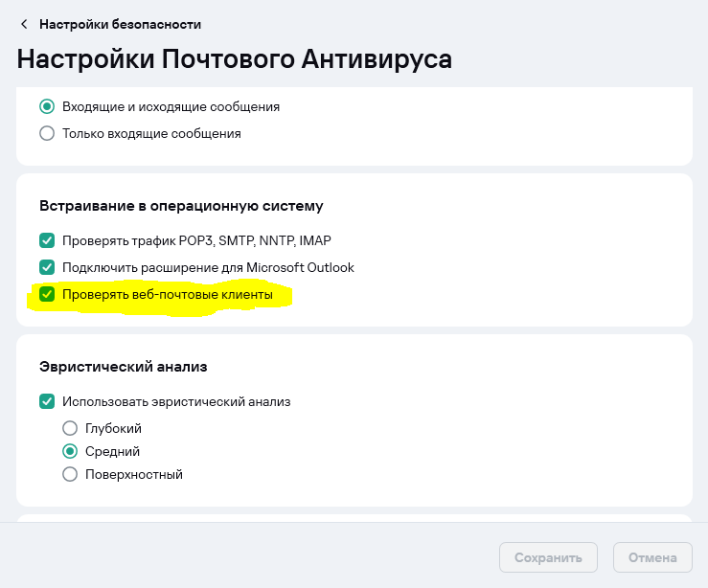Image resolution: width=708 pixels, height=588 pixels.
Task: Choose the Средний heuristic level
Action: pyautogui.click(x=70, y=451)
